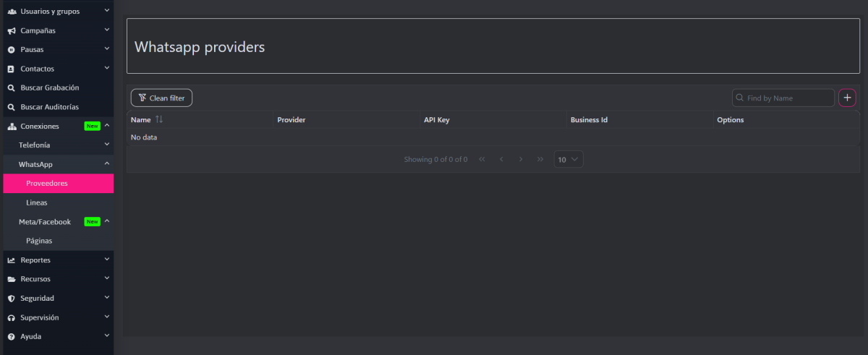
Task: Expand the Campañas chevron
Action: tap(107, 30)
